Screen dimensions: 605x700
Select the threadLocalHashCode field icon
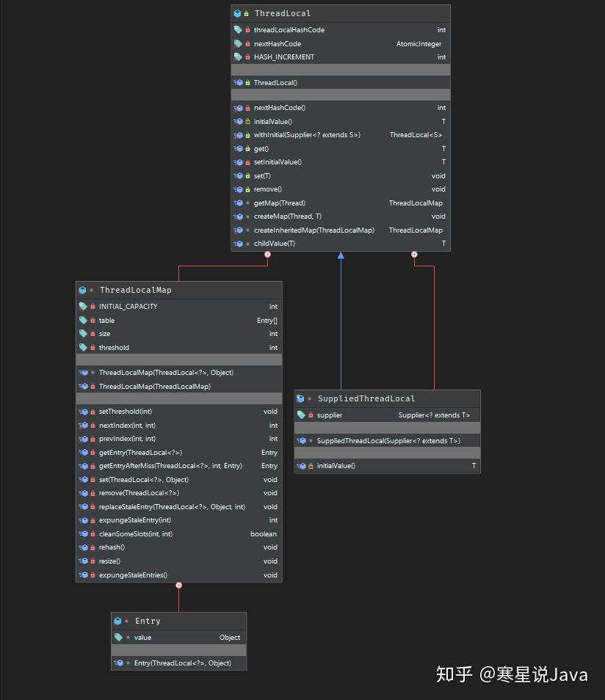tap(236, 30)
